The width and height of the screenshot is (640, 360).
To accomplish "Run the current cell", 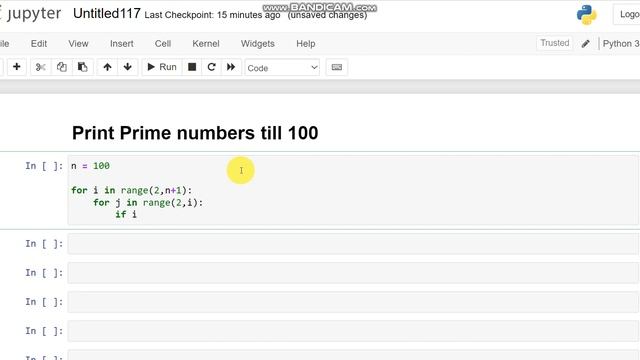I will point(162,67).
